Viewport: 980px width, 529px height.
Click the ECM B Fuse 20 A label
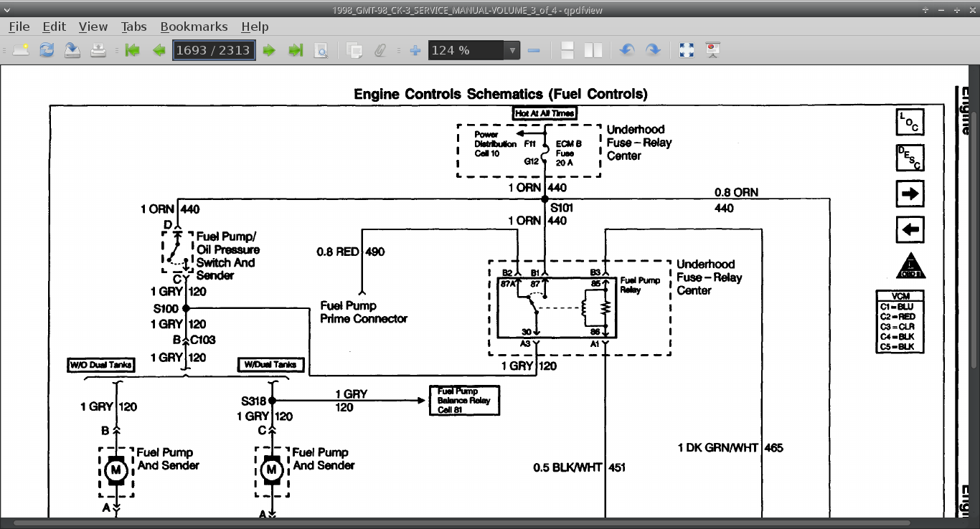tap(569, 153)
